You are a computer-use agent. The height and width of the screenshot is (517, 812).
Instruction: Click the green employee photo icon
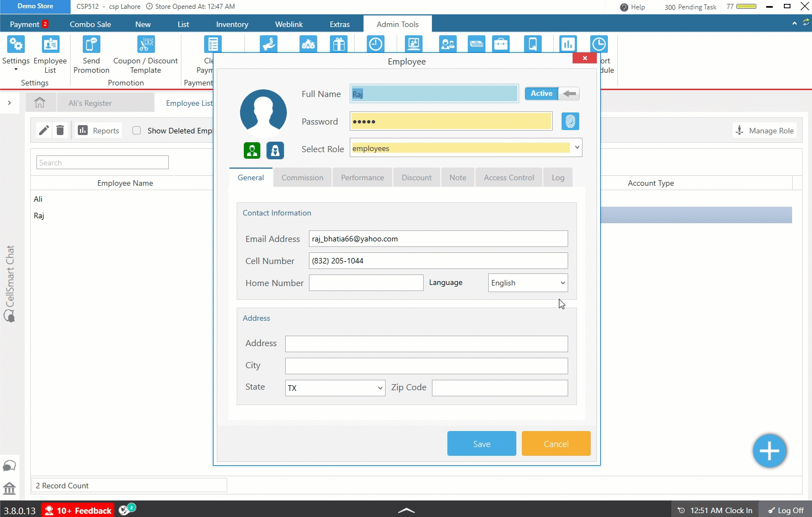coord(252,150)
